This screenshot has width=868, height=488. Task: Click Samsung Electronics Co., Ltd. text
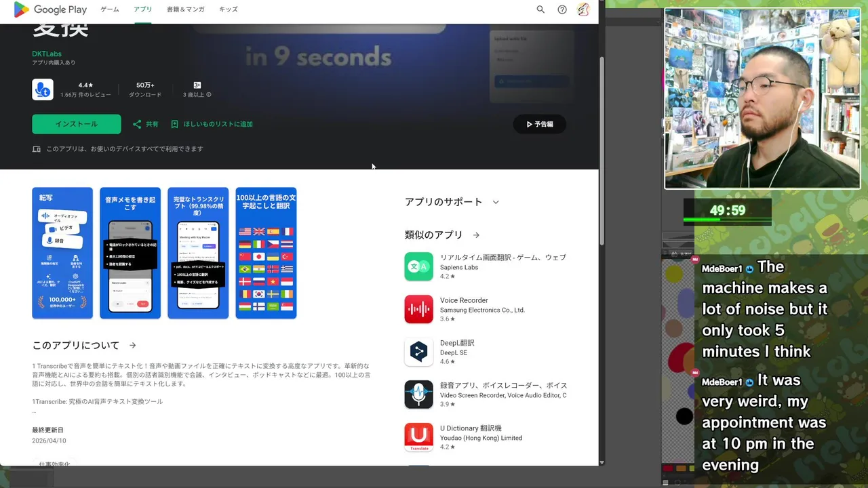[x=482, y=310]
